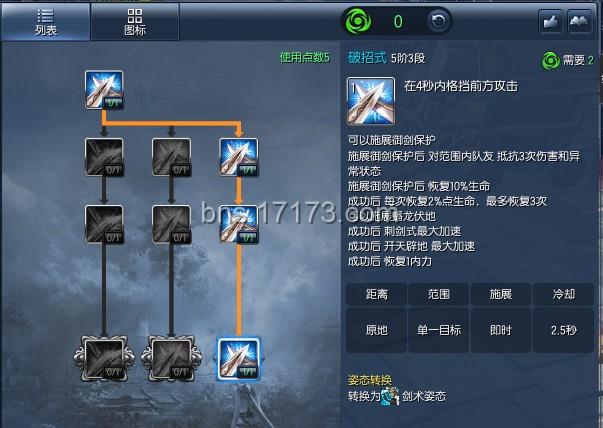Click the reset skill points arrow button

point(438,21)
